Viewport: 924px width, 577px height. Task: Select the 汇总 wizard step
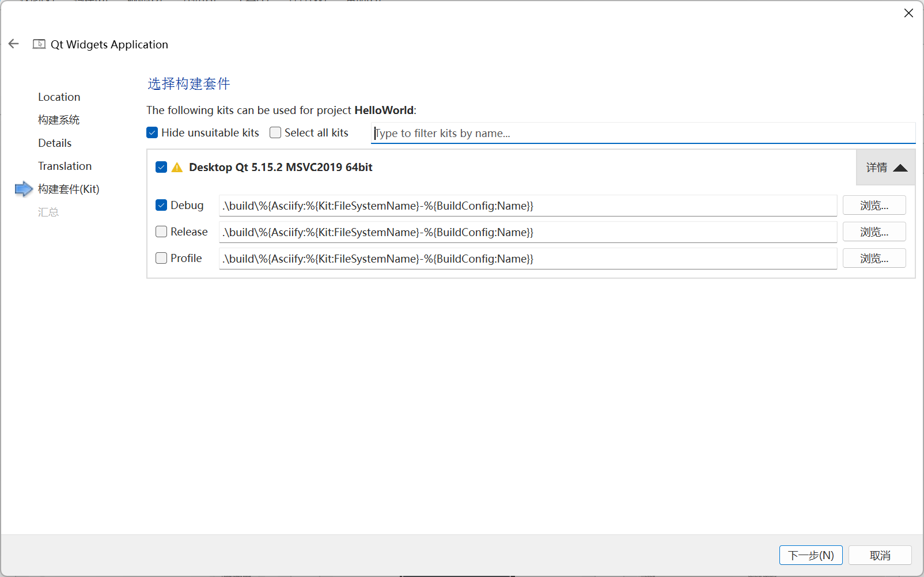(48, 212)
